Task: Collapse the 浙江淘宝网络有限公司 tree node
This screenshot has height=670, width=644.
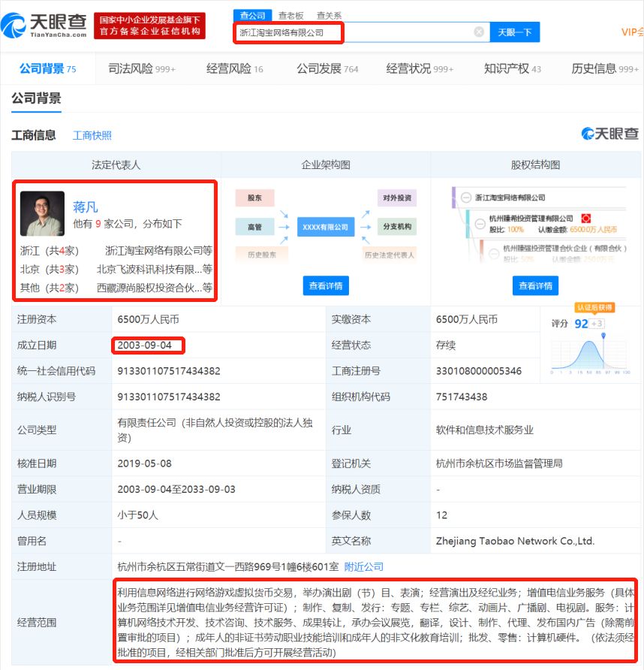Action: coord(465,198)
